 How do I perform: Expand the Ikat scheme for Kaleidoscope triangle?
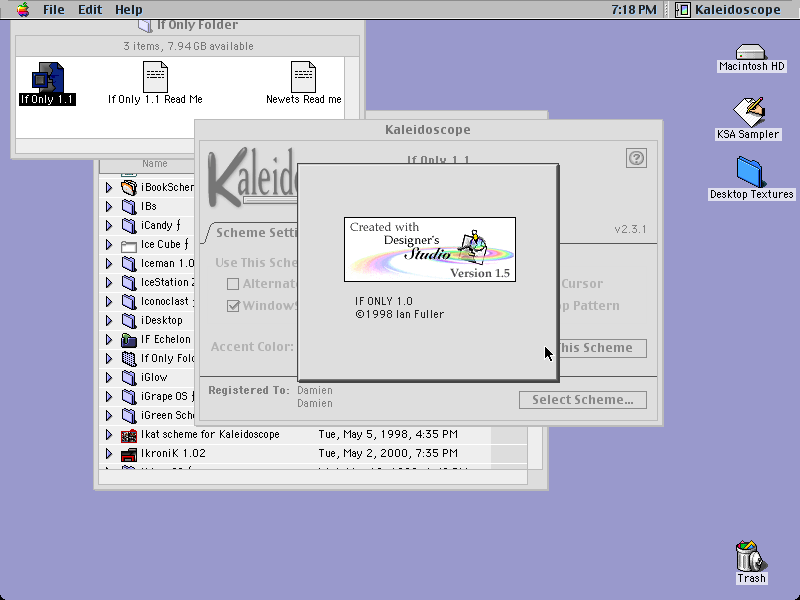[109, 435]
